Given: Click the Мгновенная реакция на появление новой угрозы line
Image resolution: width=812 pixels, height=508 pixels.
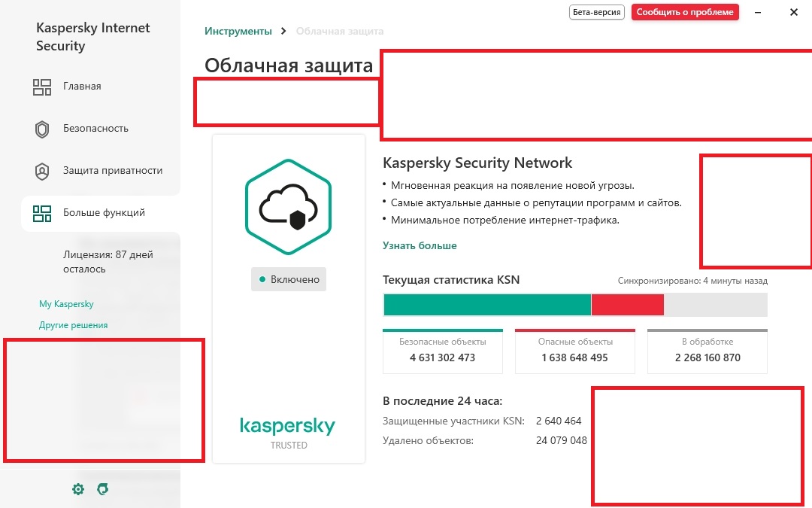Looking at the screenshot, I should click(x=512, y=186).
